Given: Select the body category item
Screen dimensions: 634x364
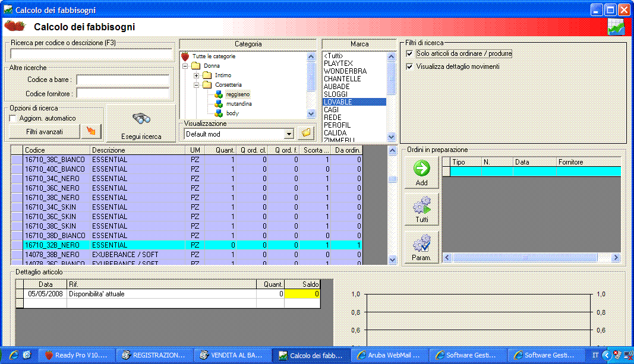Looking at the screenshot, I should pos(232,113).
